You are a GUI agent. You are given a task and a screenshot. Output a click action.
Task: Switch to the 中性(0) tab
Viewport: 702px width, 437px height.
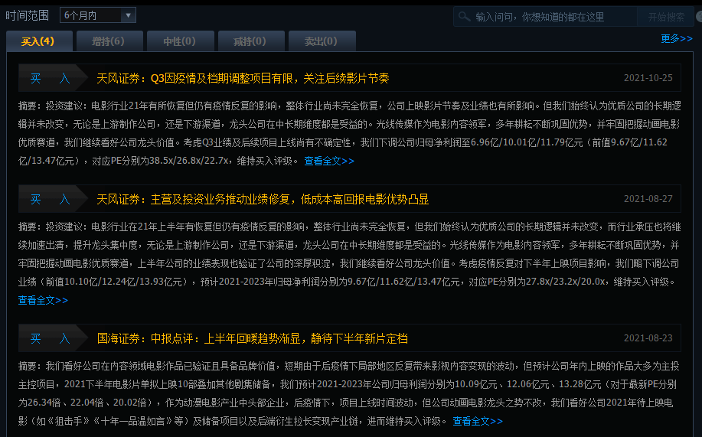180,41
